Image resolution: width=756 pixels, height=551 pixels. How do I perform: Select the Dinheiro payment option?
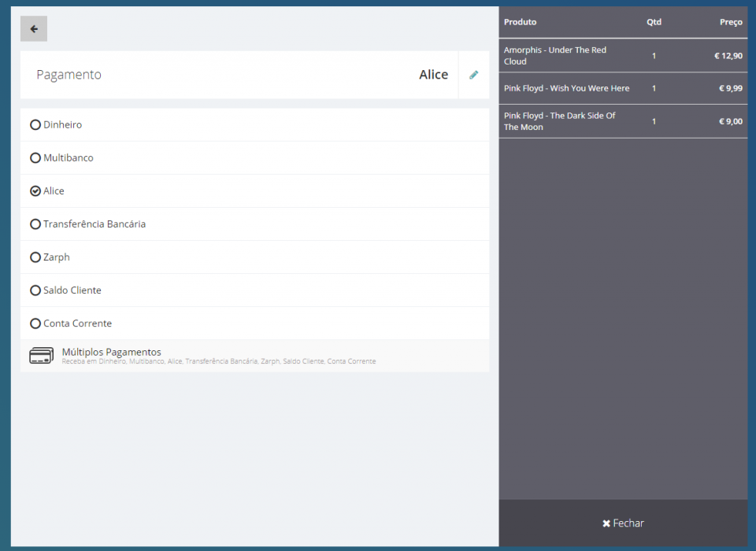[35, 125]
